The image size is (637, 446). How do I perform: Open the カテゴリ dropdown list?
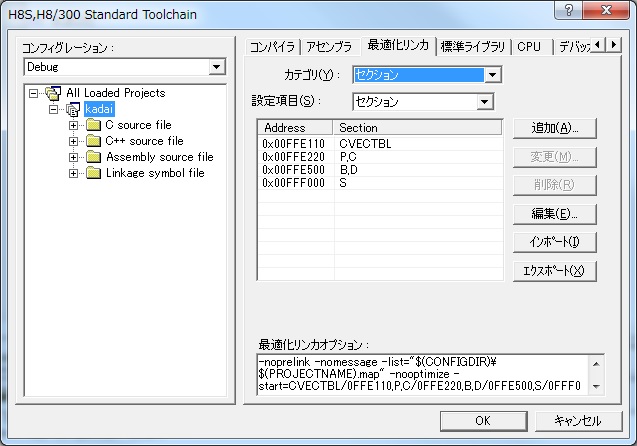pos(492,75)
